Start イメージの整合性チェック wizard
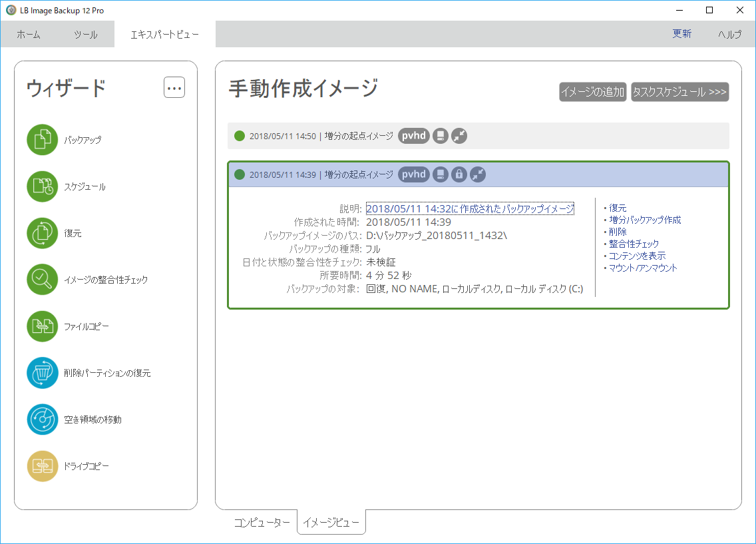 pyautogui.click(x=43, y=280)
